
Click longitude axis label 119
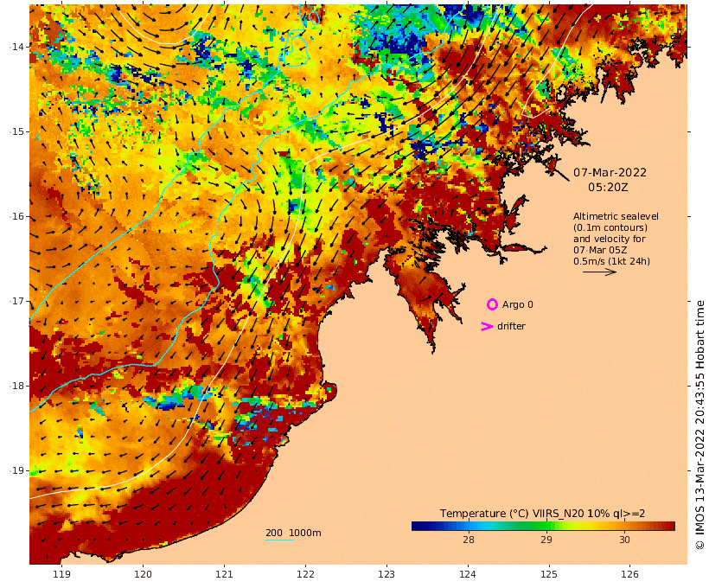[62, 574]
